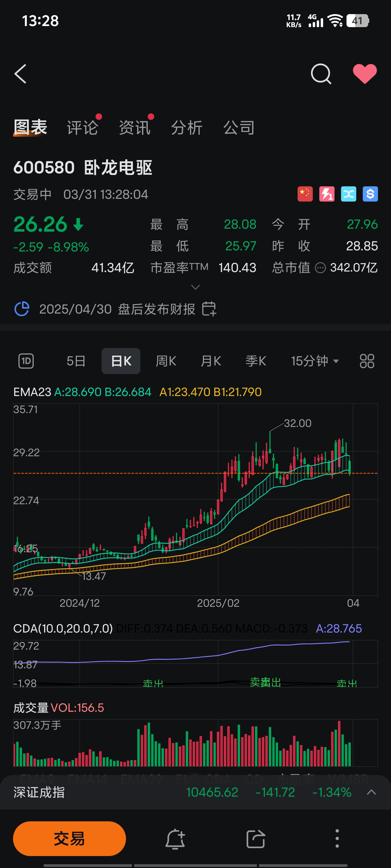This screenshot has height=868, width=391.
Task: Tap the 13.47 low price marker
Action: pos(94,576)
